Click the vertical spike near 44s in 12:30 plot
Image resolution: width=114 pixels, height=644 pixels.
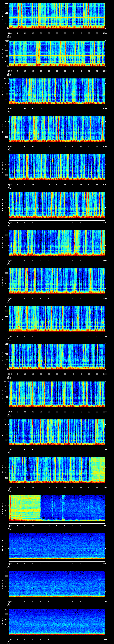80,617
